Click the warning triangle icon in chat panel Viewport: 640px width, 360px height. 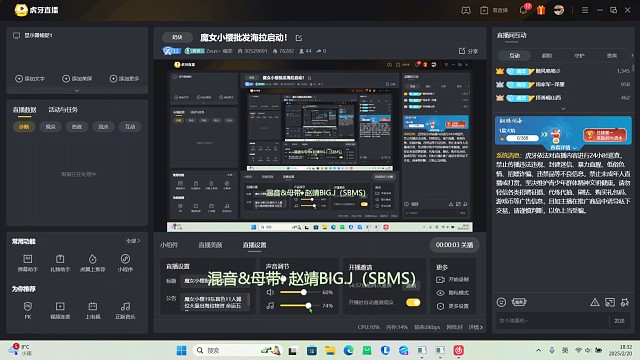[x=595, y=302]
